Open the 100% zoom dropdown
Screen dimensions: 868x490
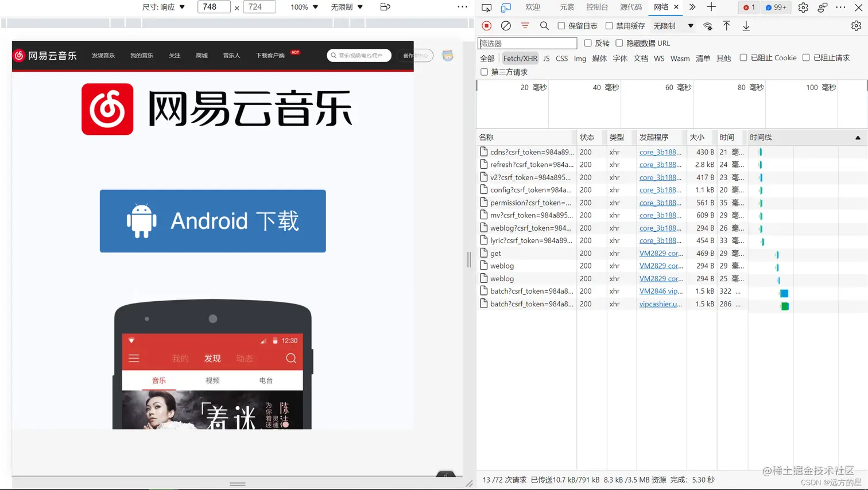tap(304, 7)
